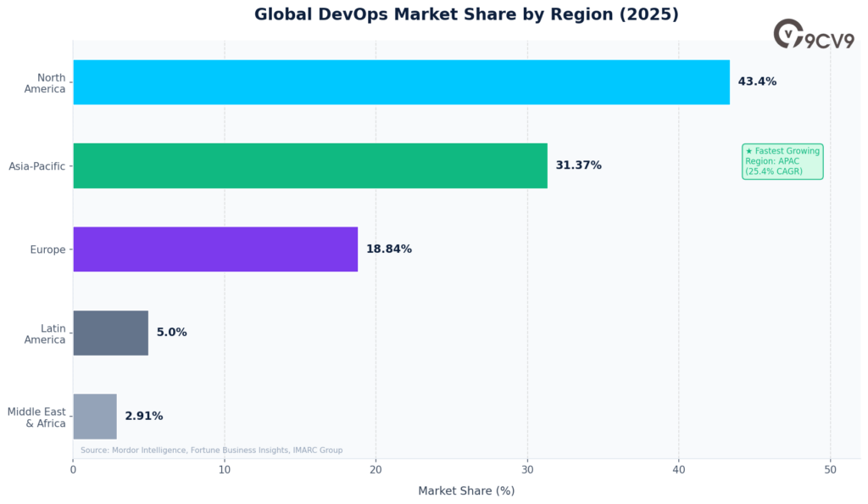Click the x-axis tick label '0'
Screen dimensions: 868x504
(x=73, y=470)
